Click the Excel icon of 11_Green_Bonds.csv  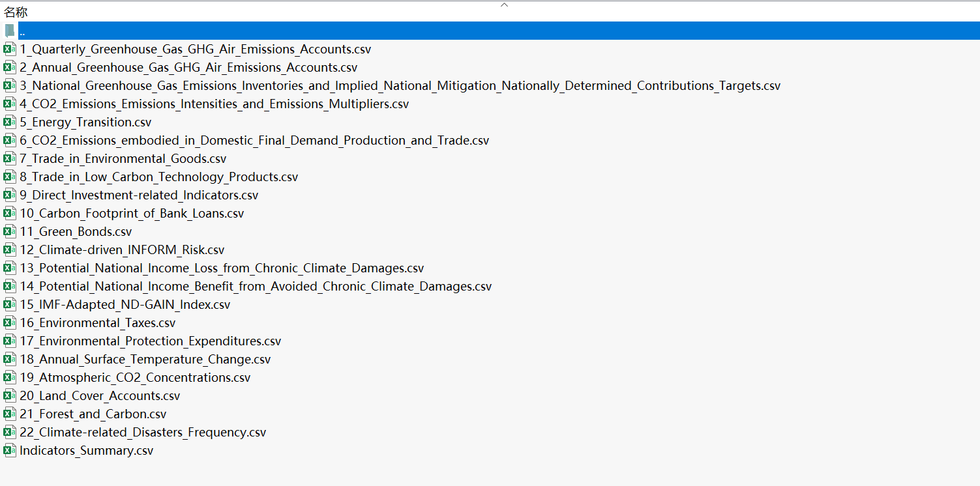click(x=10, y=231)
